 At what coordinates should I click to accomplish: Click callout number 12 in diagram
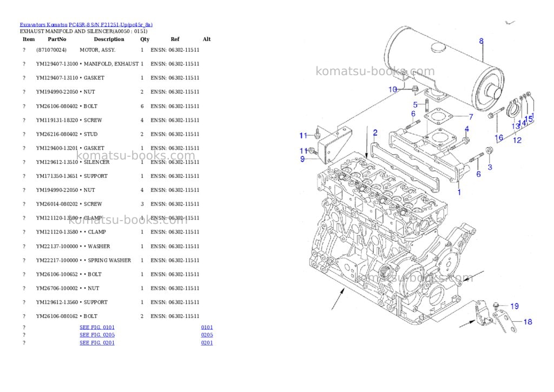(517, 140)
